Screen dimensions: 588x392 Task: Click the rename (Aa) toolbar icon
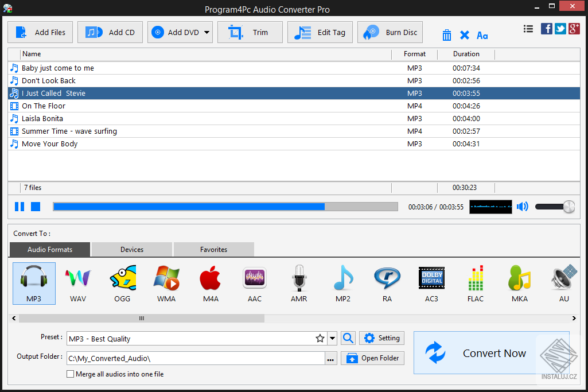(482, 35)
